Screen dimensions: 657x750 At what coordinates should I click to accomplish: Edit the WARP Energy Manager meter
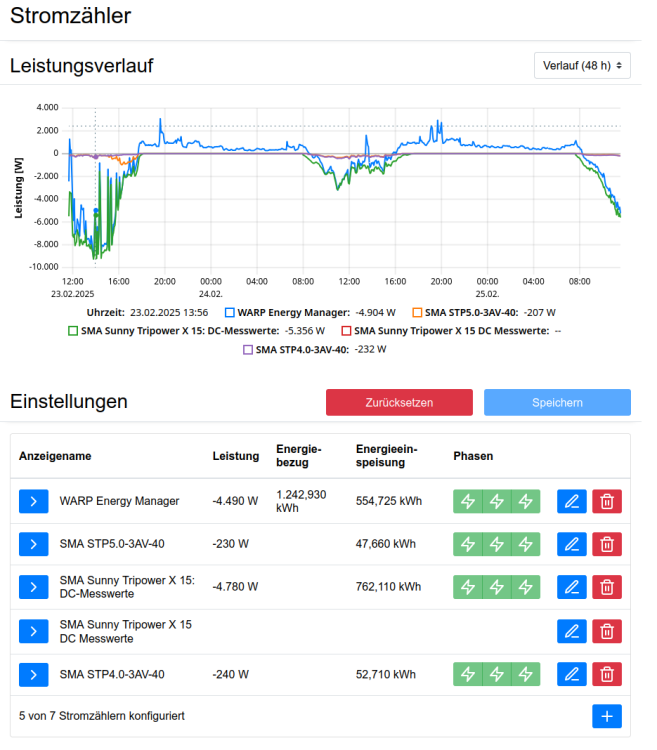pos(572,501)
